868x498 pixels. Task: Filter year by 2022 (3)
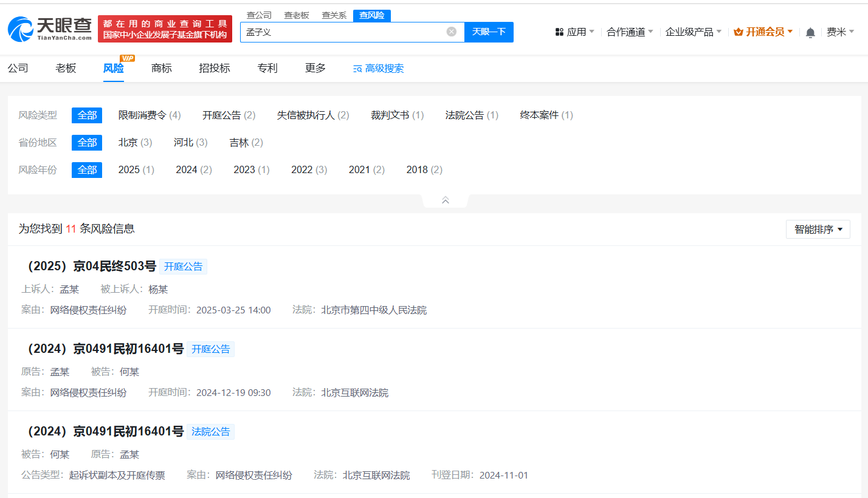click(309, 170)
